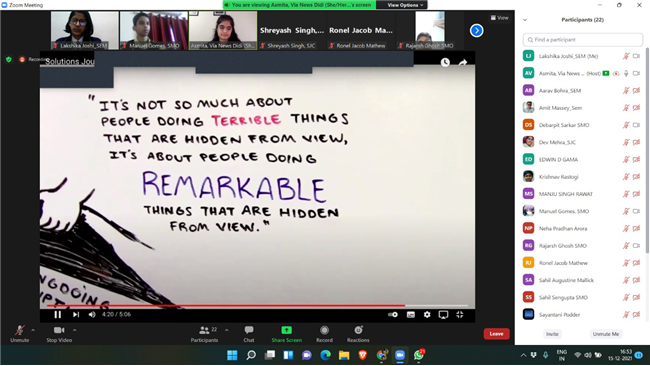Collapse the Participants panel chevron

click(525, 20)
